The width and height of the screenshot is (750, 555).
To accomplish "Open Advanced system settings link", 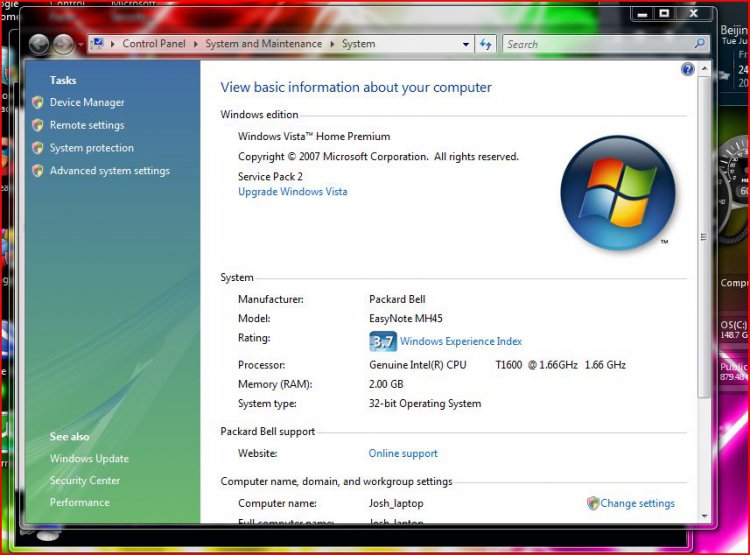I will tap(110, 171).
